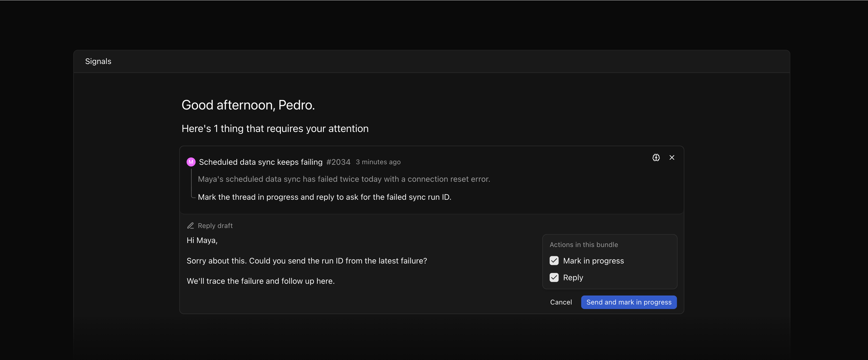The width and height of the screenshot is (868, 360).
Task: Open the thread title Scheduled data sync keeps failing
Action: point(260,162)
